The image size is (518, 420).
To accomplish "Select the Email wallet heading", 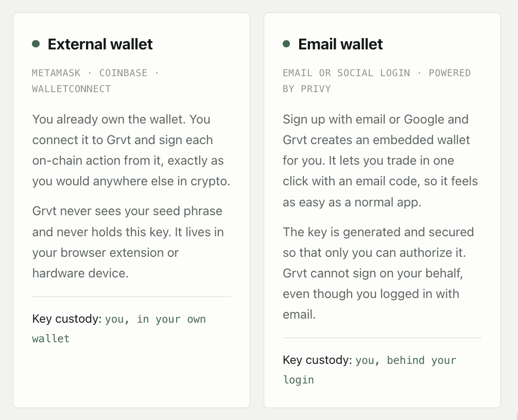I will (340, 44).
